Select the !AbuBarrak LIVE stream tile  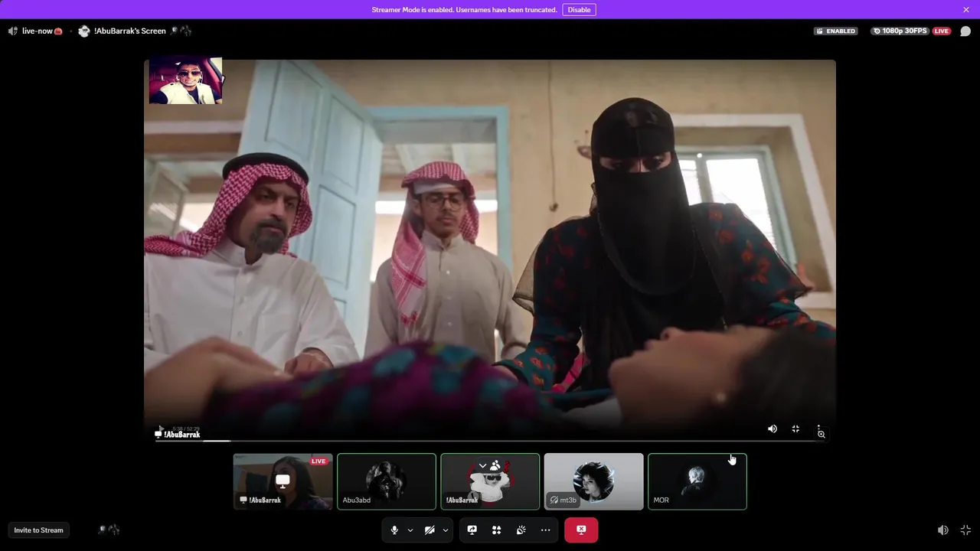(283, 481)
